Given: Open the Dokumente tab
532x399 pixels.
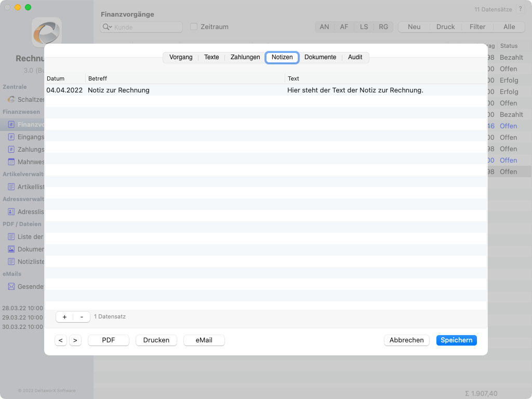Looking at the screenshot, I should 320,57.
